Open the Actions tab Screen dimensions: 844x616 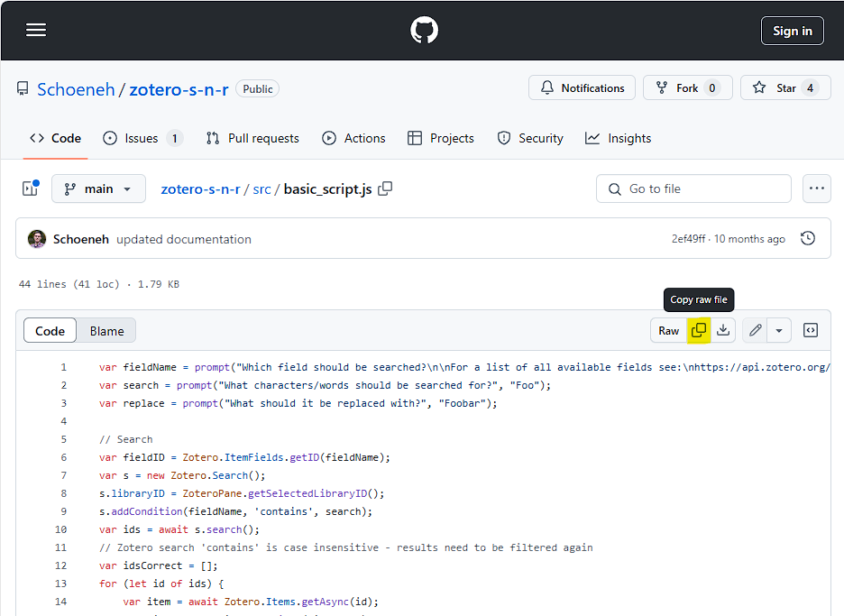(353, 138)
